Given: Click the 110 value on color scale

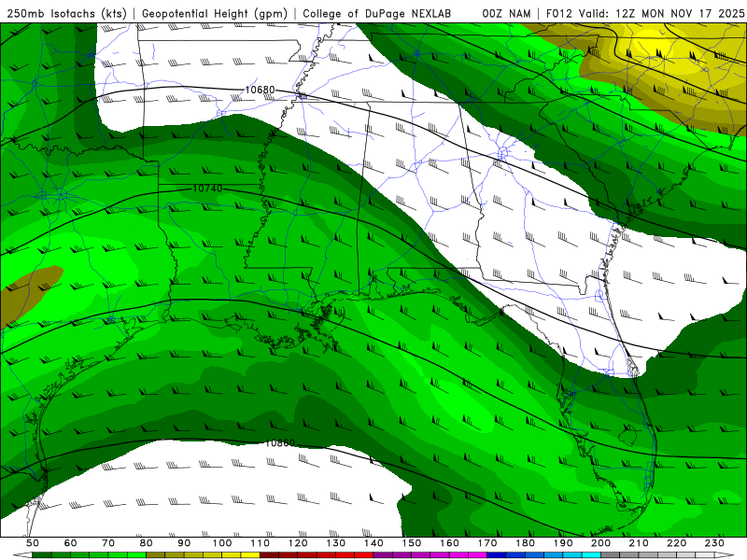Looking at the screenshot, I should tap(261, 543).
